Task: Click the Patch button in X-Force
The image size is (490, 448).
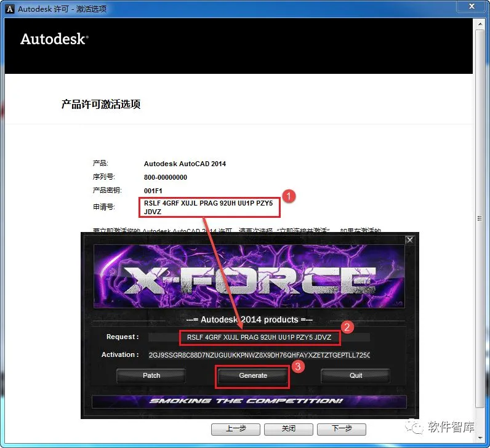Action: [x=151, y=375]
